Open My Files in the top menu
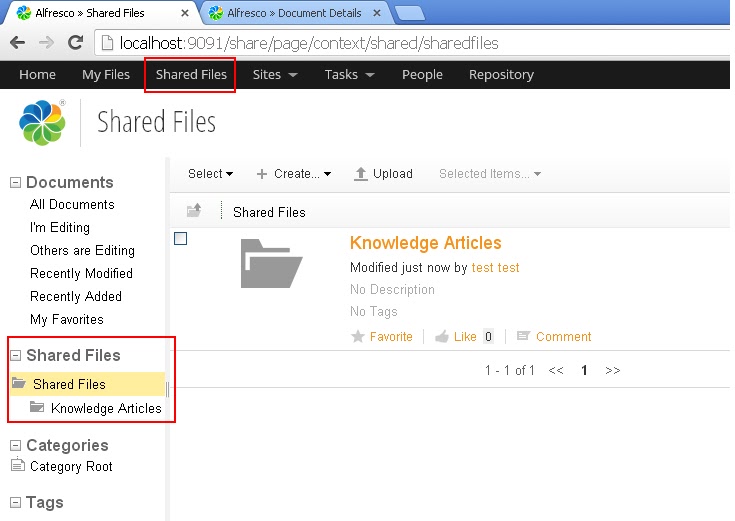Image resolution: width=735 pixels, height=521 pixels. (x=106, y=75)
